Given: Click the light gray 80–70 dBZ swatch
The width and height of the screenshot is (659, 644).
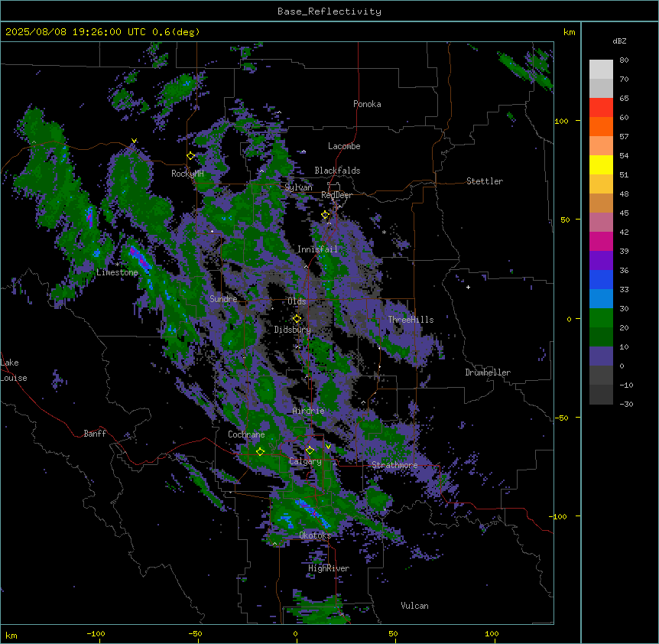Looking at the screenshot, I should coord(601,70).
